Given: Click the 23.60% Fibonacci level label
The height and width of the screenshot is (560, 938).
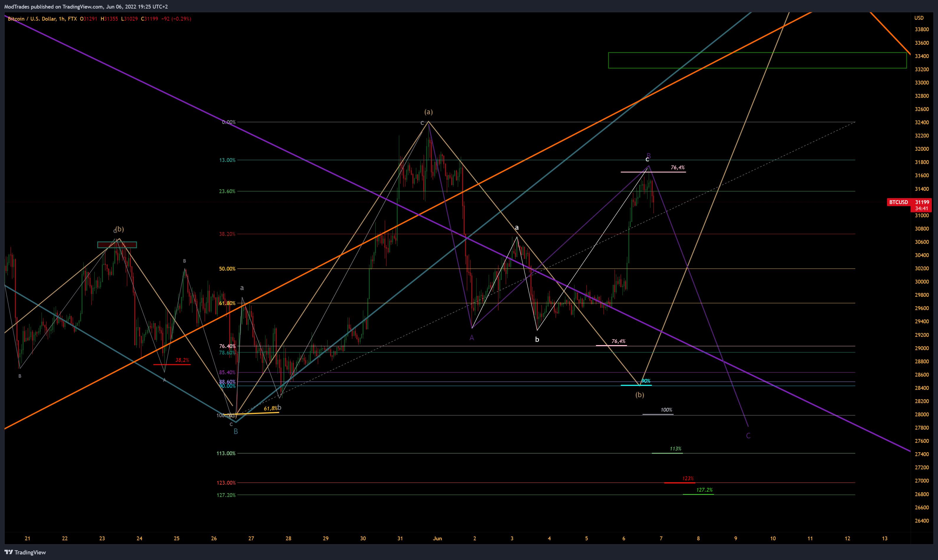Looking at the screenshot, I should tap(227, 191).
